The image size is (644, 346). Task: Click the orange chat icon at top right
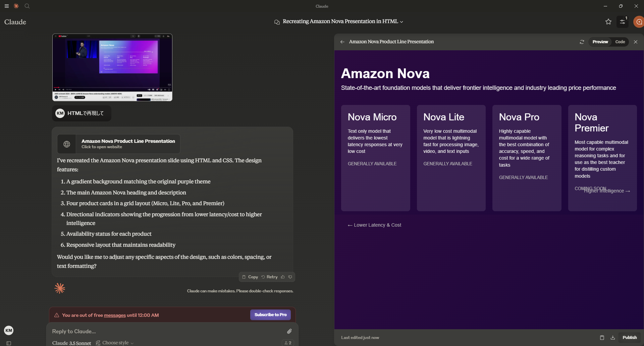pos(639,22)
